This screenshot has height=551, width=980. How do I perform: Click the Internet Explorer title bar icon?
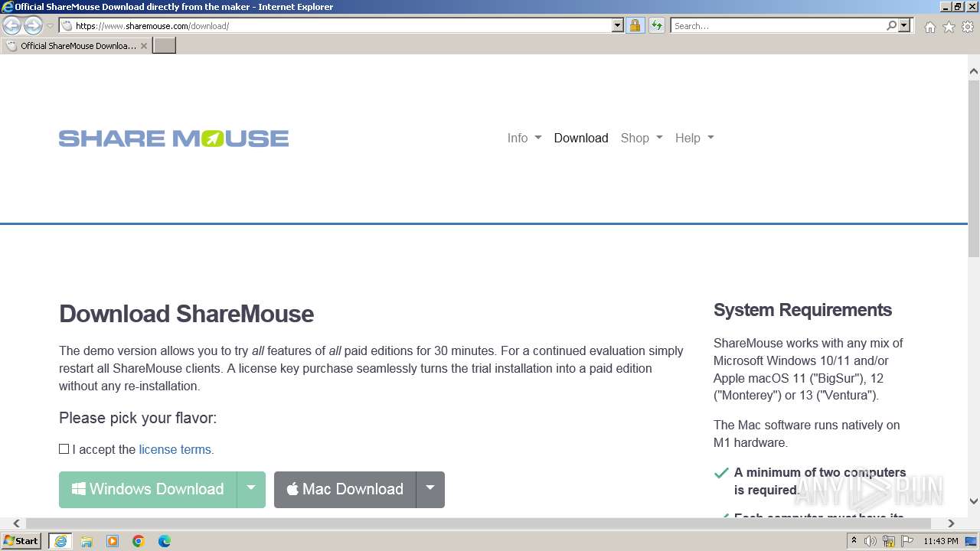point(7,7)
